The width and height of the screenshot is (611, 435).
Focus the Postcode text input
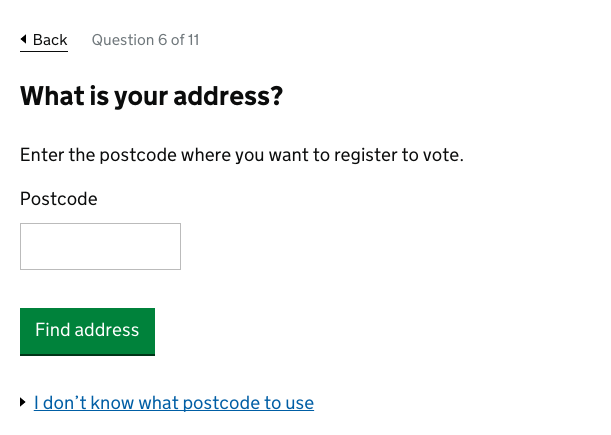pyautogui.click(x=100, y=246)
